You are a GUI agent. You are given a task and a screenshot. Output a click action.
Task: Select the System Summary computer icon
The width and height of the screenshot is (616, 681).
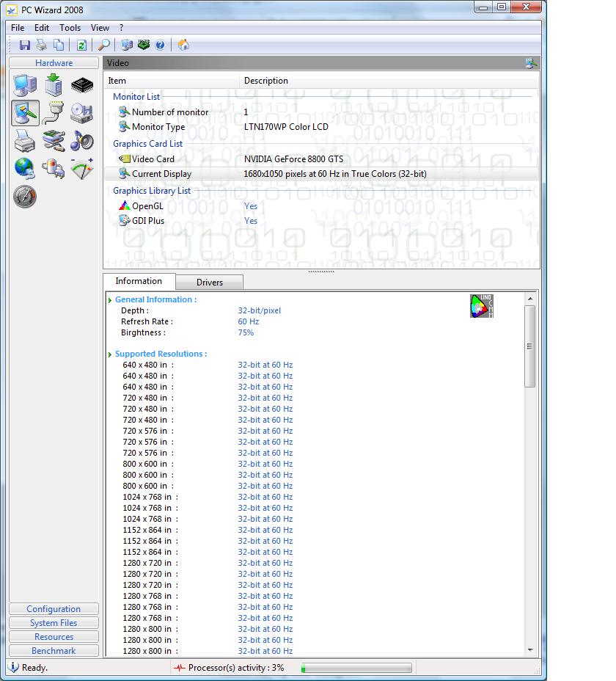[25, 85]
